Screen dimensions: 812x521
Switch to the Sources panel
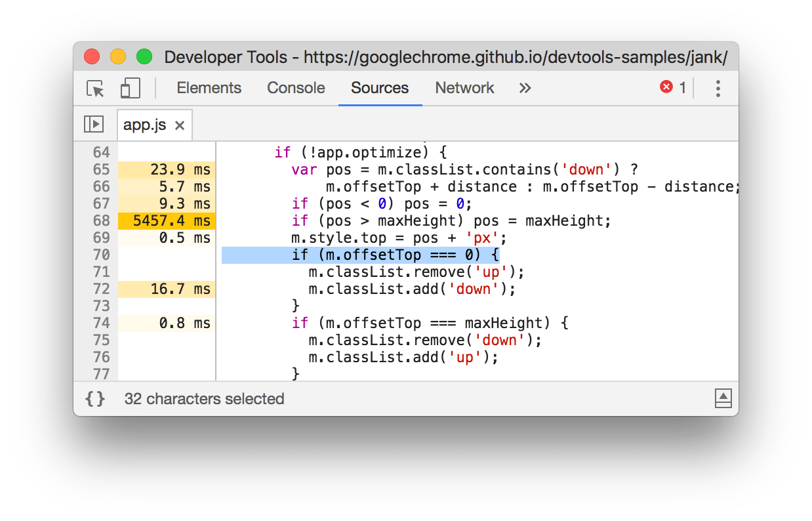coord(380,88)
